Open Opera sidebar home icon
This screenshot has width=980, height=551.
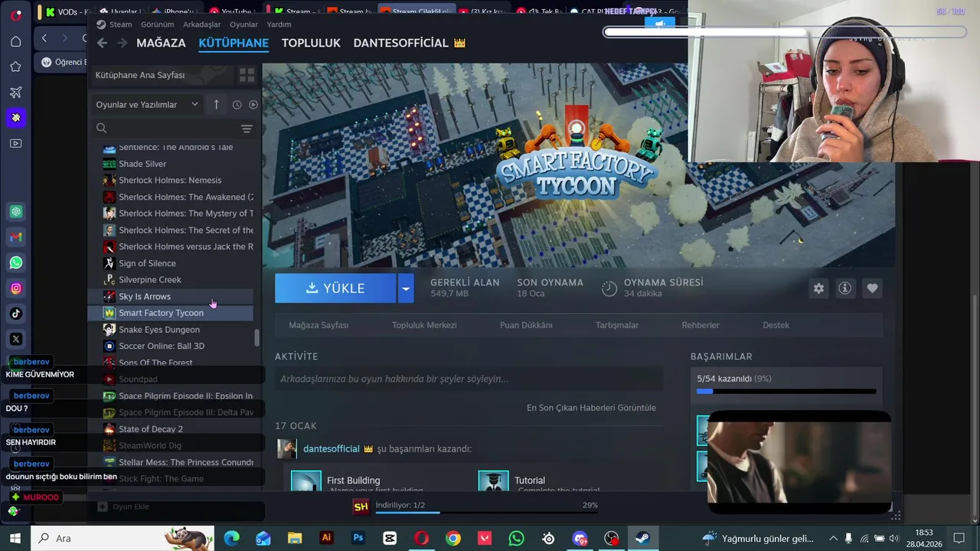tap(15, 41)
